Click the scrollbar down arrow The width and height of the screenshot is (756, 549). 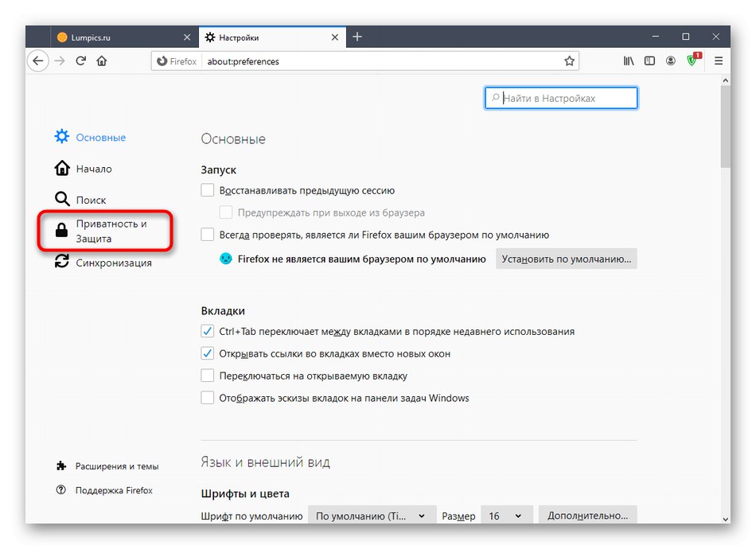click(725, 519)
